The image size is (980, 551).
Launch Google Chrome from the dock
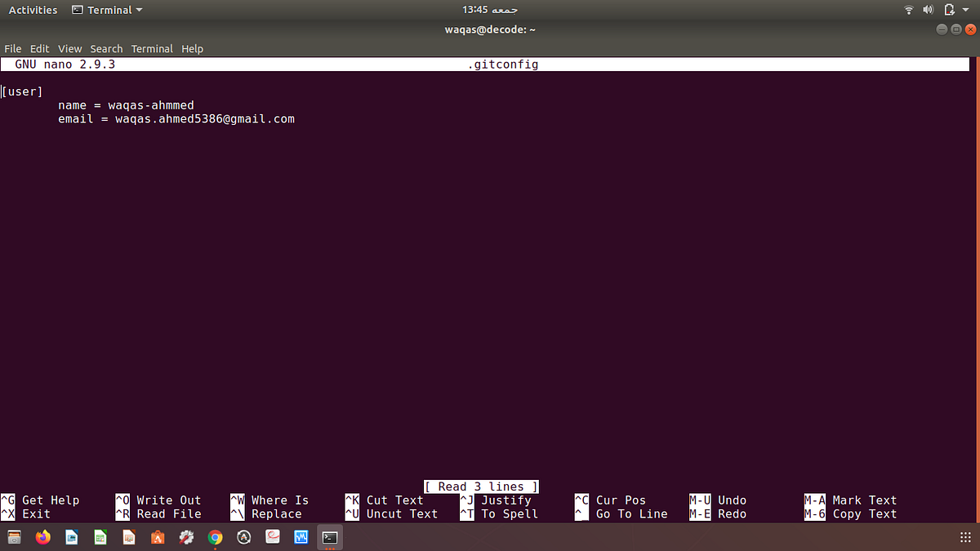tap(215, 537)
